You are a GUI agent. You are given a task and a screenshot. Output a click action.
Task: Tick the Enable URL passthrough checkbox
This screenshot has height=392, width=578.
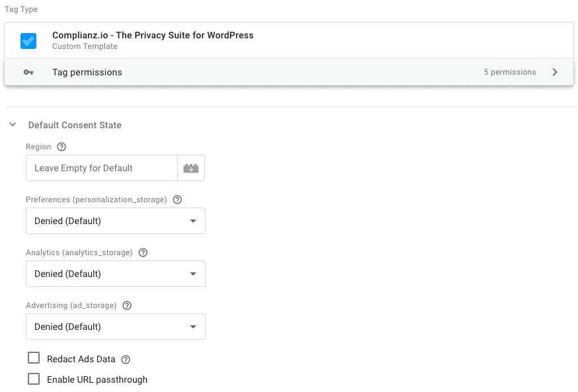34,379
